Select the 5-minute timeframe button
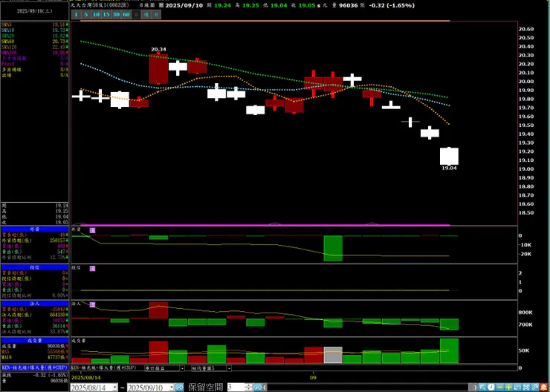550x392 pixels. tap(86, 15)
